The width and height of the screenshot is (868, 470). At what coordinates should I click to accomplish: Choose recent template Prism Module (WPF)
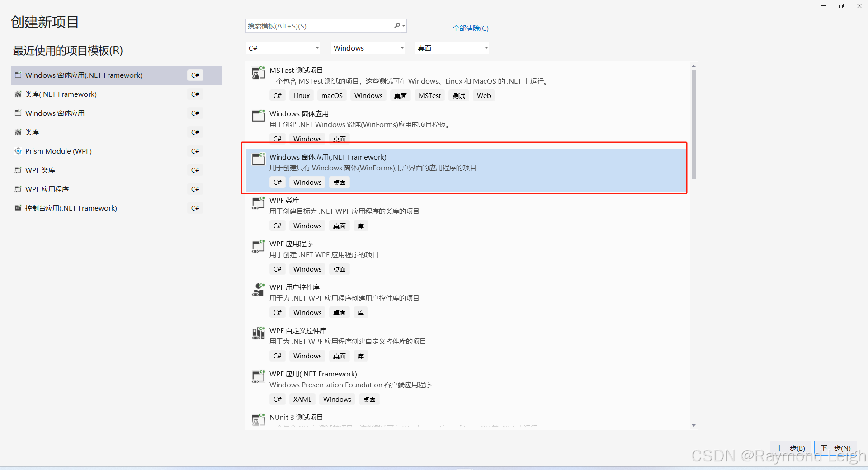pyautogui.click(x=116, y=151)
